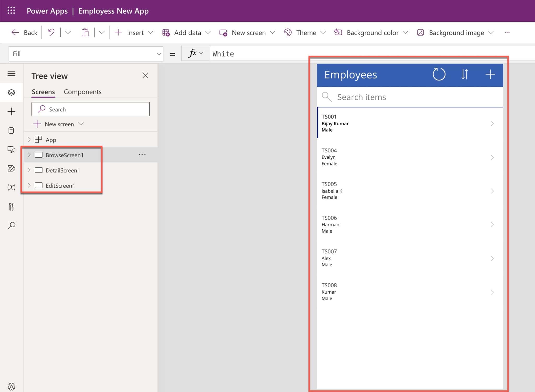This screenshot has width=535, height=392.
Task: Open the Variables panel
Action: (x=11, y=187)
